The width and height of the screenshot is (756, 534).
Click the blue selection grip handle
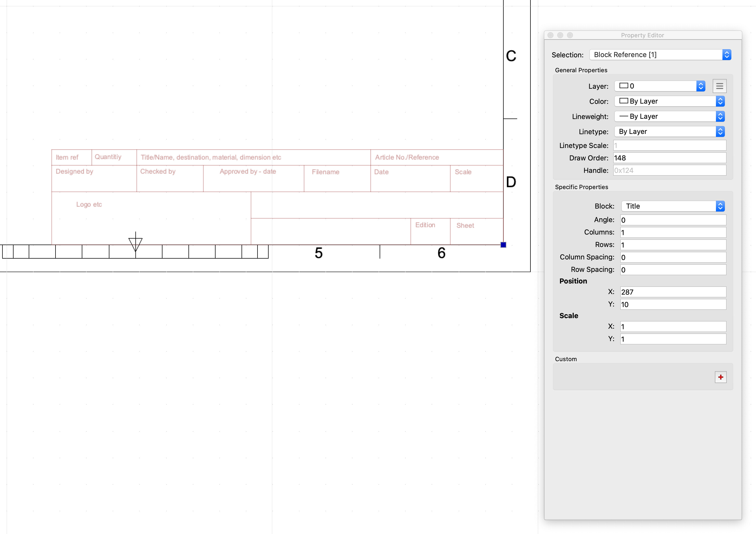pyautogui.click(x=503, y=245)
